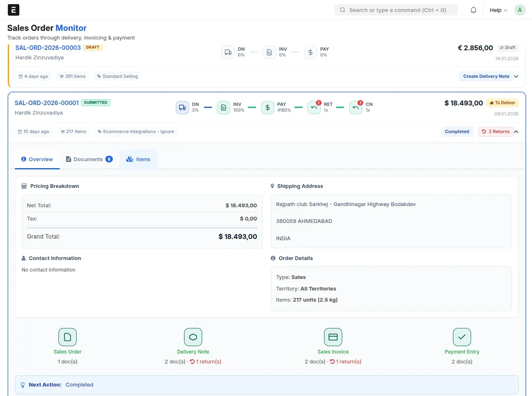Switch to the Items tab
The width and height of the screenshot is (532, 396).
138,159
